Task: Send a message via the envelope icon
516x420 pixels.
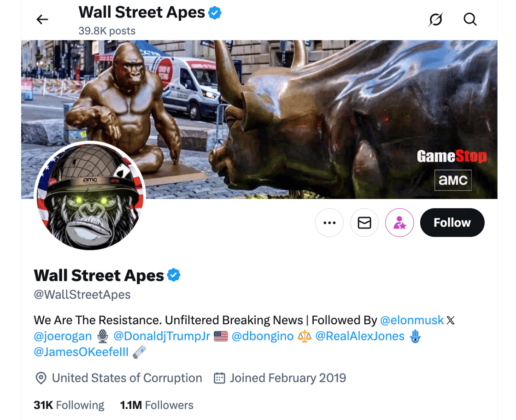Action: click(364, 222)
